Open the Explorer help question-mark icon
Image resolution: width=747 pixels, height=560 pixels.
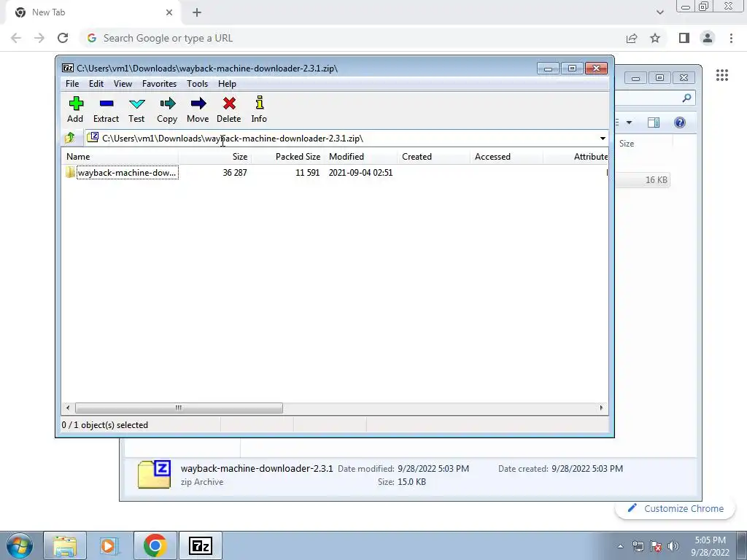click(680, 122)
